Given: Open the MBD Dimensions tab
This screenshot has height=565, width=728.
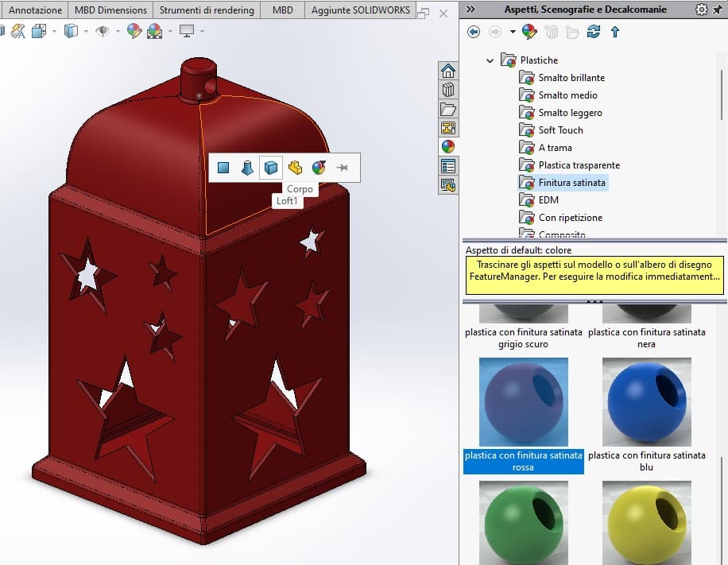Looking at the screenshot, I should pyautogui.click(x=110, y=10).
